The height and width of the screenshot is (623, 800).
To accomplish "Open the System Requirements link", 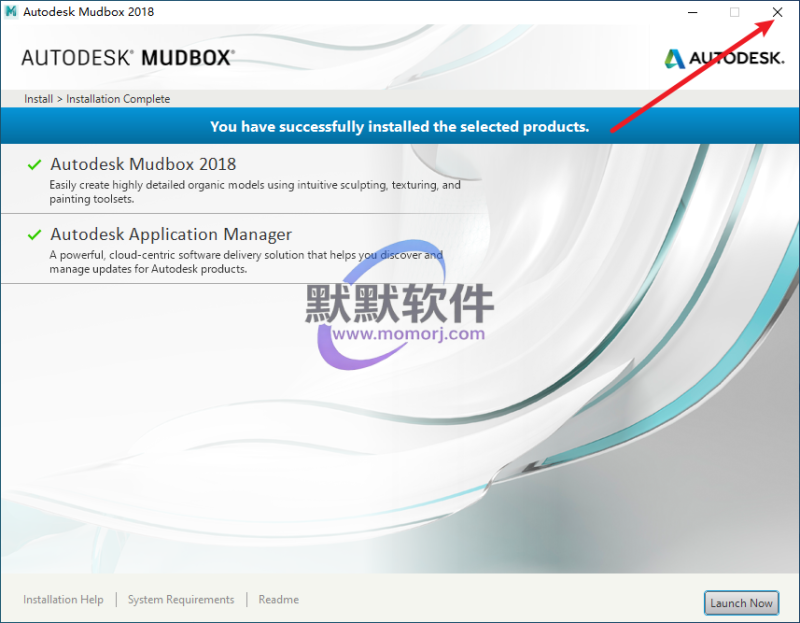I will pos(181,600).
